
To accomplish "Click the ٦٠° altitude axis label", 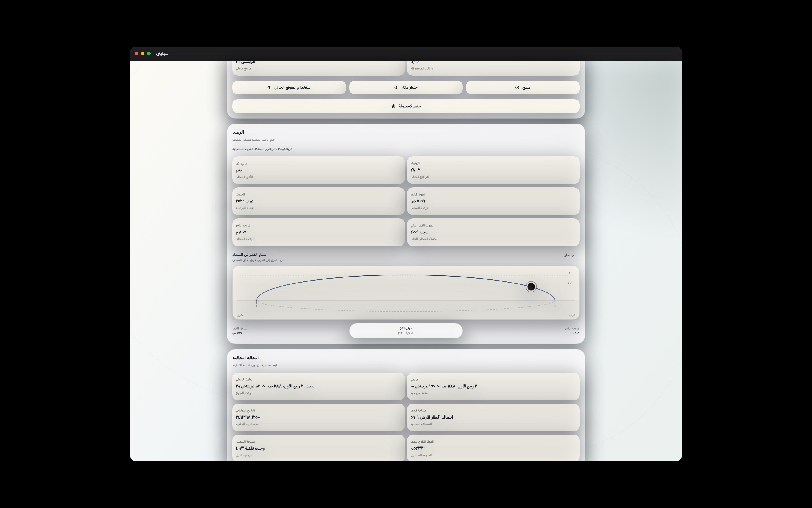I will tap(570, 273).
